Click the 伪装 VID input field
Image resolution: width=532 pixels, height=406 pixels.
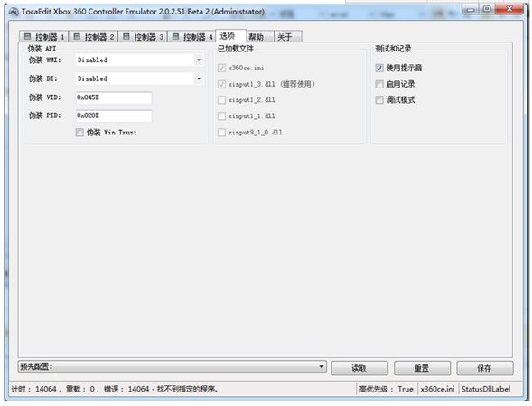[x=114, y=97]
